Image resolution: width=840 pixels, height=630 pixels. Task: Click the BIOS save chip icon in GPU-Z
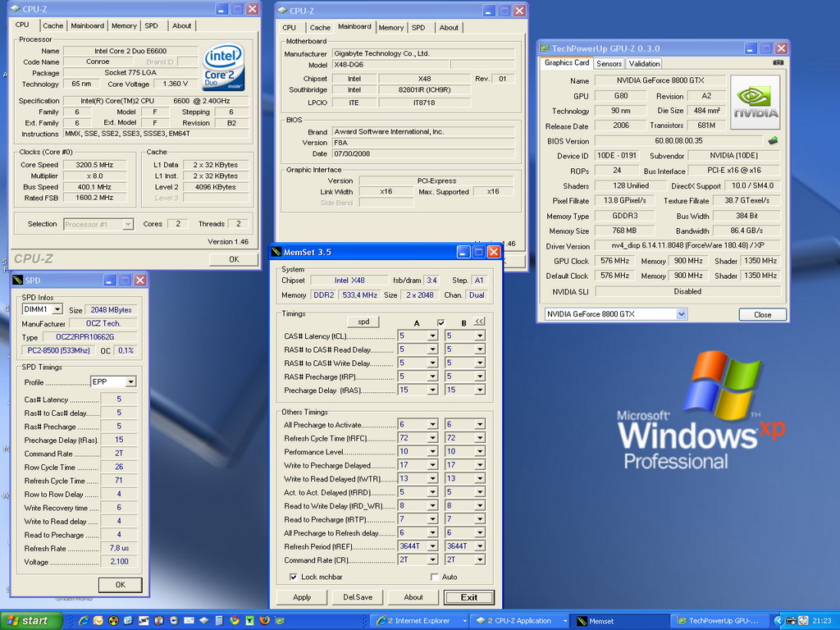tap(773, 141)
